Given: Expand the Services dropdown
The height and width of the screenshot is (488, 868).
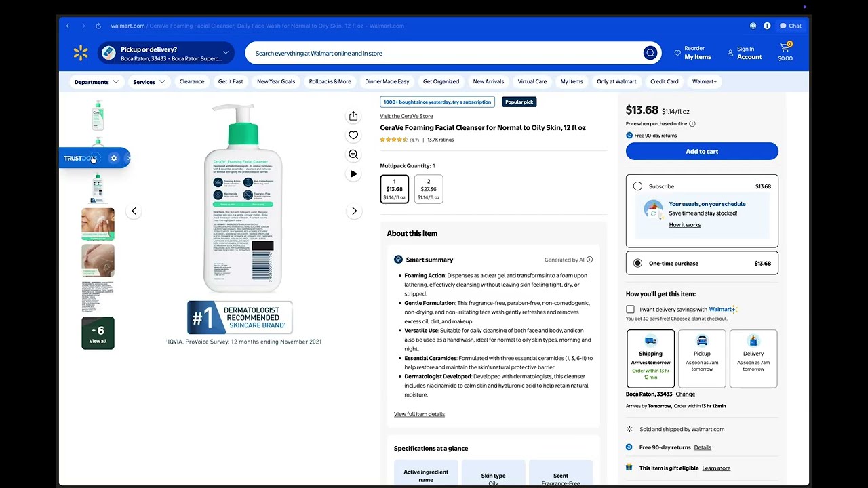Looking at the screenshot, I should point(149,82).
